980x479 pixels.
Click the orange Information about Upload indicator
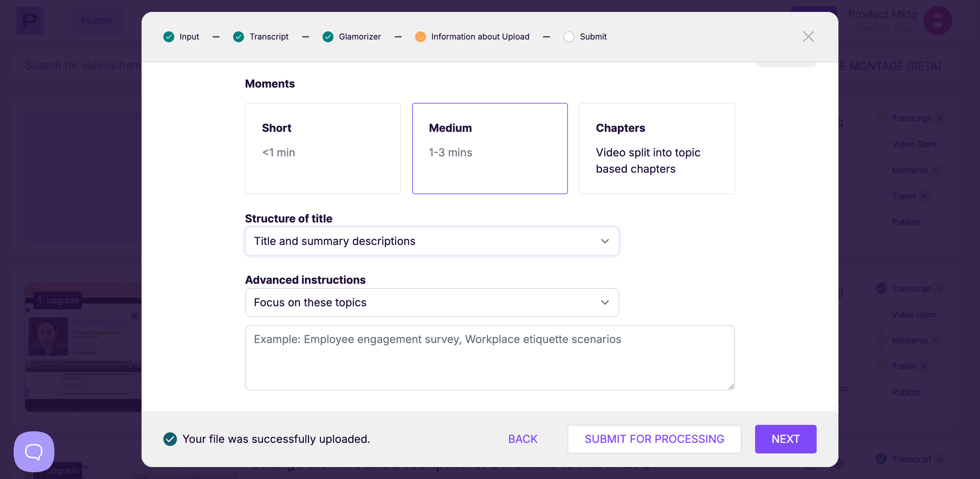(420, 36)
